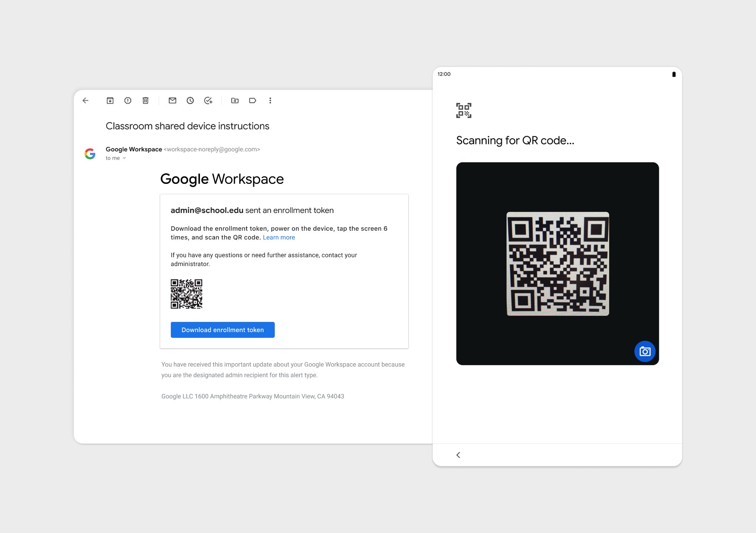Open the Learn more link
Viewport: 756px width, 533px height.
(279, 238)
